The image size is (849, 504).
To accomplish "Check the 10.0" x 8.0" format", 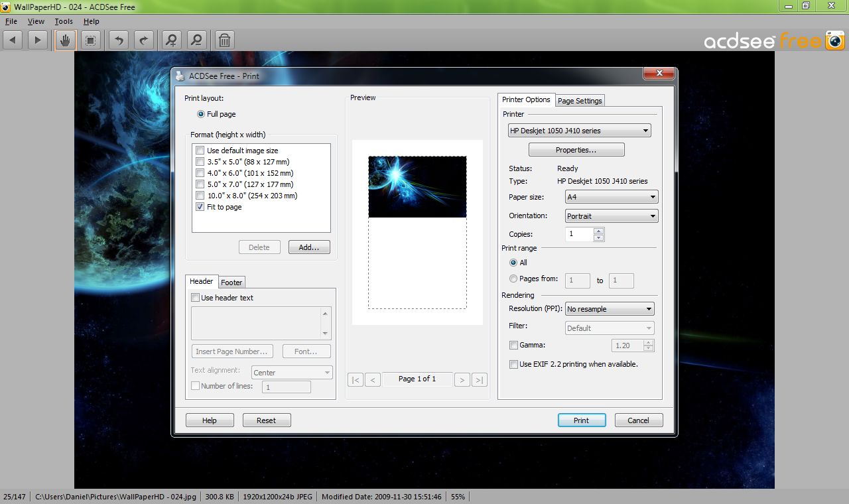I will [200, 196].
